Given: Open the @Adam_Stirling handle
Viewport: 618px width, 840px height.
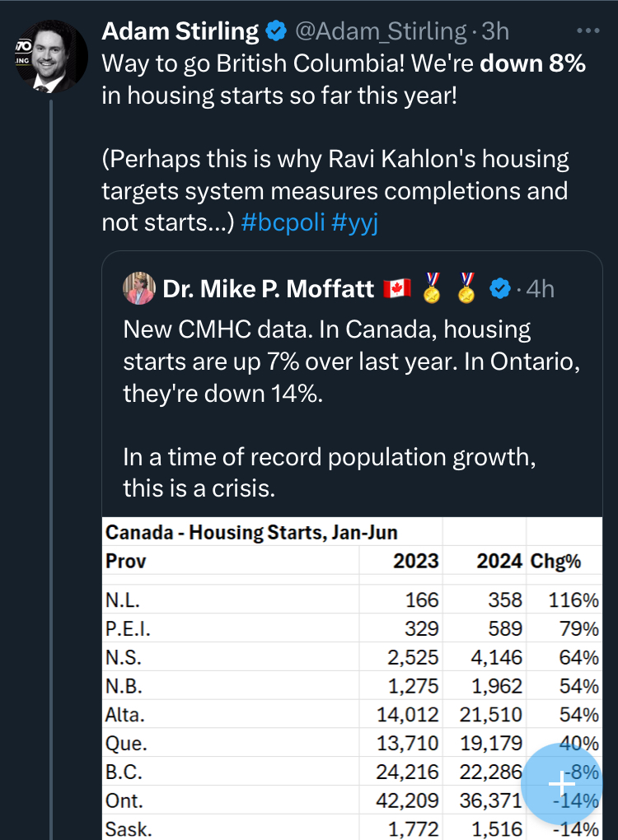Looking at the screenshot, I should coord(381,31).
